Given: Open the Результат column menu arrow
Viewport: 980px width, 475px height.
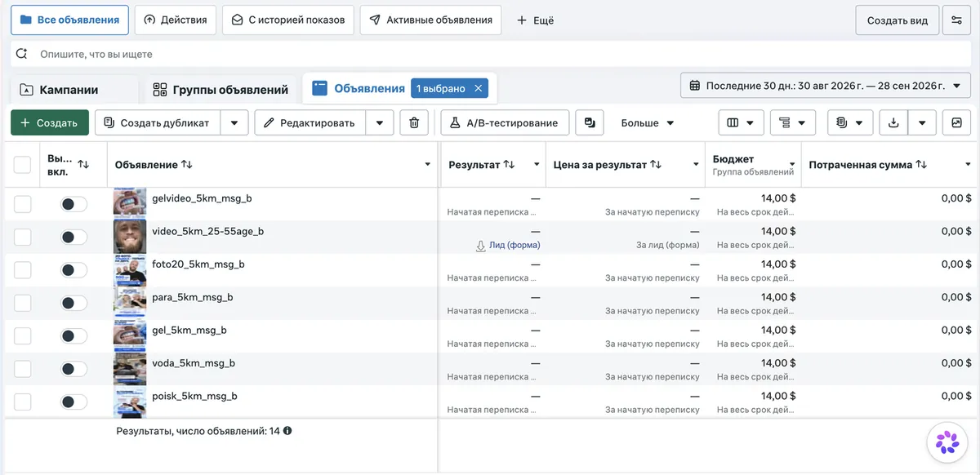Looking at the screenshot, I should pos(537,164).
